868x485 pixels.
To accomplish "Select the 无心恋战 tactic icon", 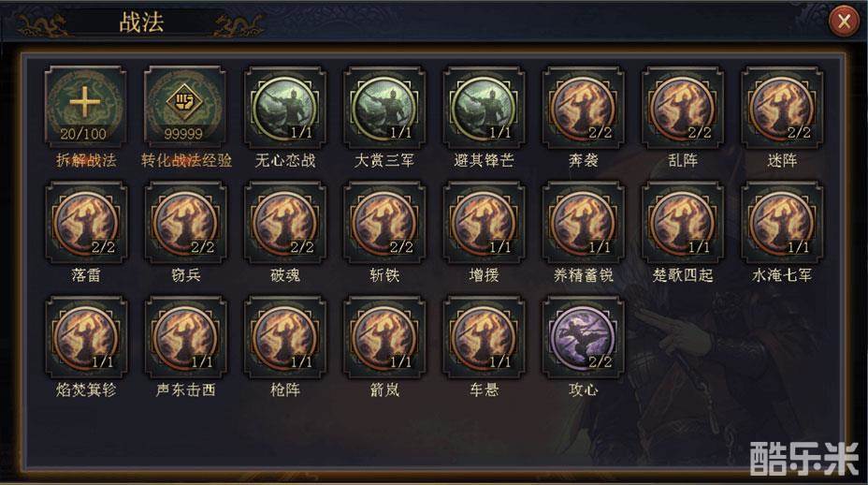I will (x=284, y=107).
